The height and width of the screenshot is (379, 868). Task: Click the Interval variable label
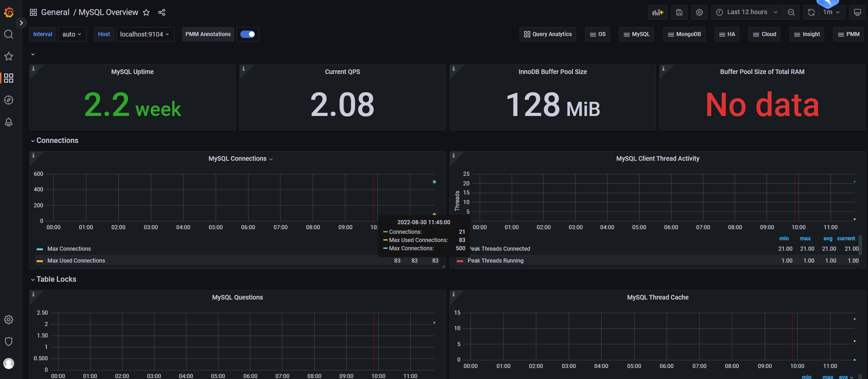pyautogui.click(x=43, y=34)
